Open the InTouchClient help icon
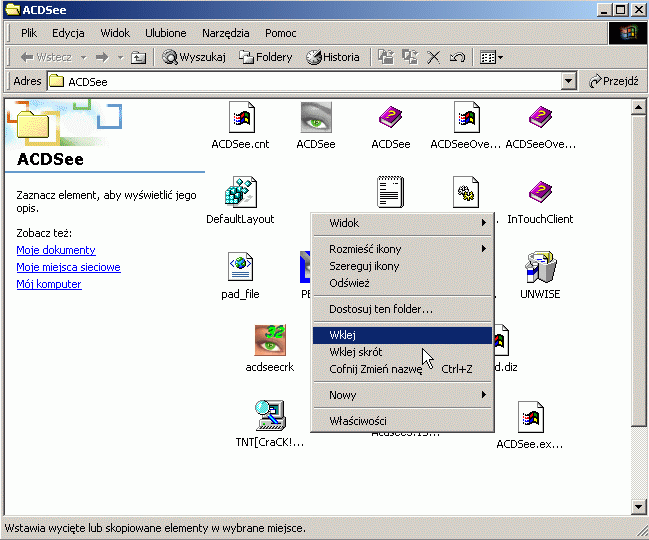The image size is (649, 540). [540, 192]
